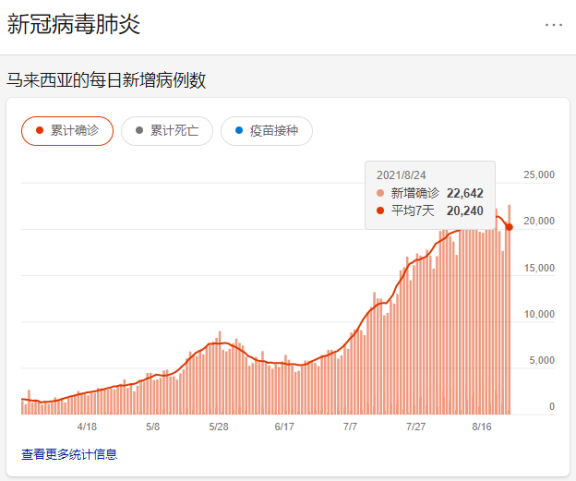Click the red dot in 累计确诊 pill
This screenshot has height=481, width=576.
[x=40, y=130]
